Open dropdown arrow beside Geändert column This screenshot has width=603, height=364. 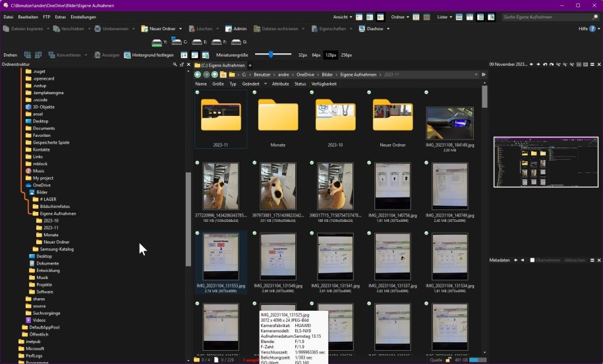point(266,84)
